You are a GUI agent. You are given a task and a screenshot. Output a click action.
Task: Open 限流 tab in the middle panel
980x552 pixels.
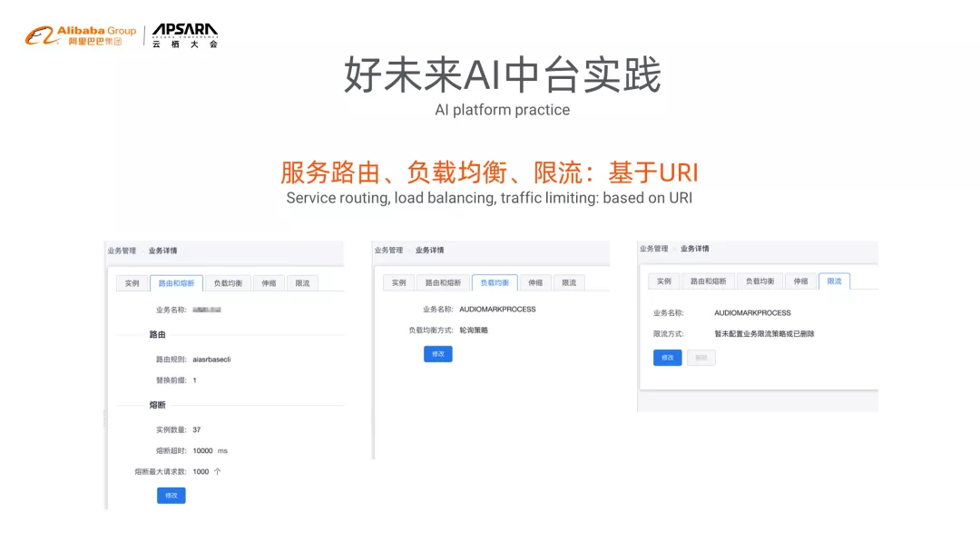[x=569, y=282]
